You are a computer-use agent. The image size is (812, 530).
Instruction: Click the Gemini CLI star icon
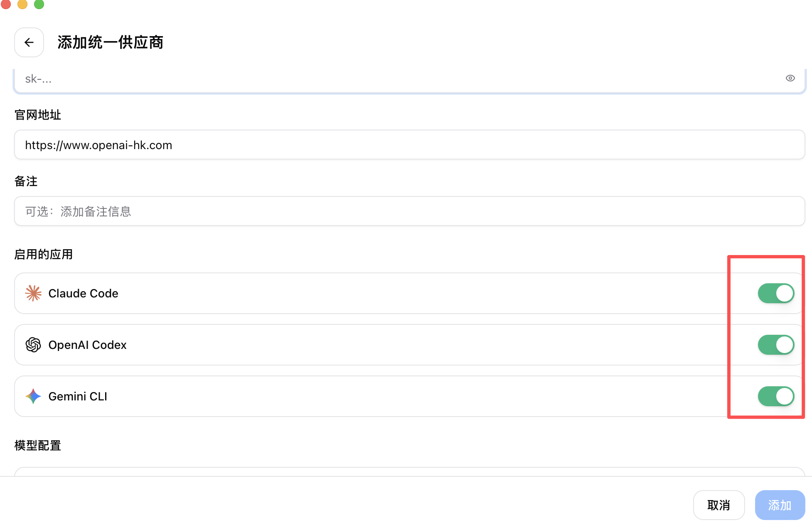coord(33,396)
